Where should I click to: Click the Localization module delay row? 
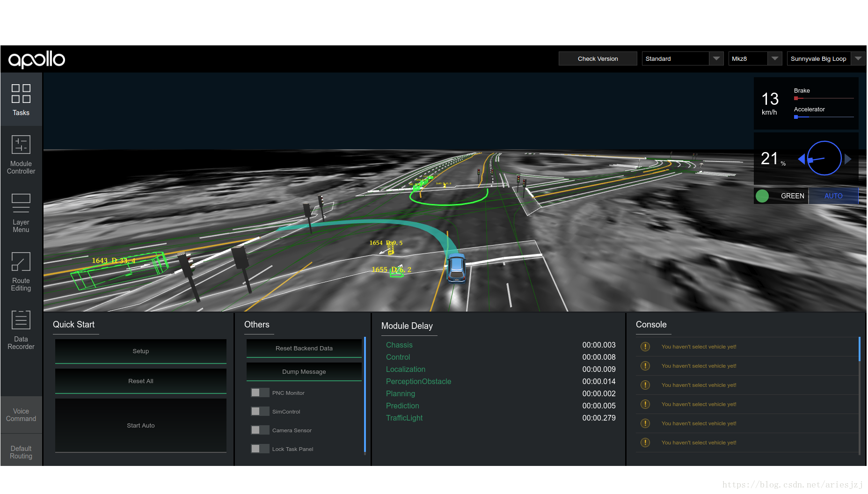tap(501, 370)
